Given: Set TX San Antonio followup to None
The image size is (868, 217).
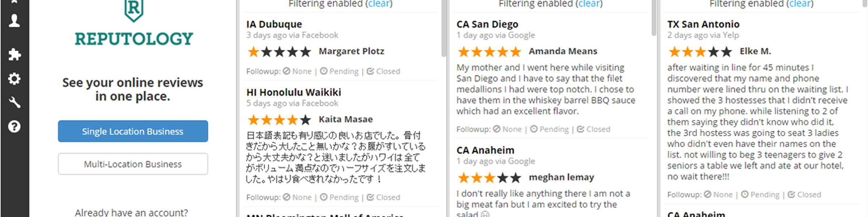Looking at the screenshot, I should (718, 195).
